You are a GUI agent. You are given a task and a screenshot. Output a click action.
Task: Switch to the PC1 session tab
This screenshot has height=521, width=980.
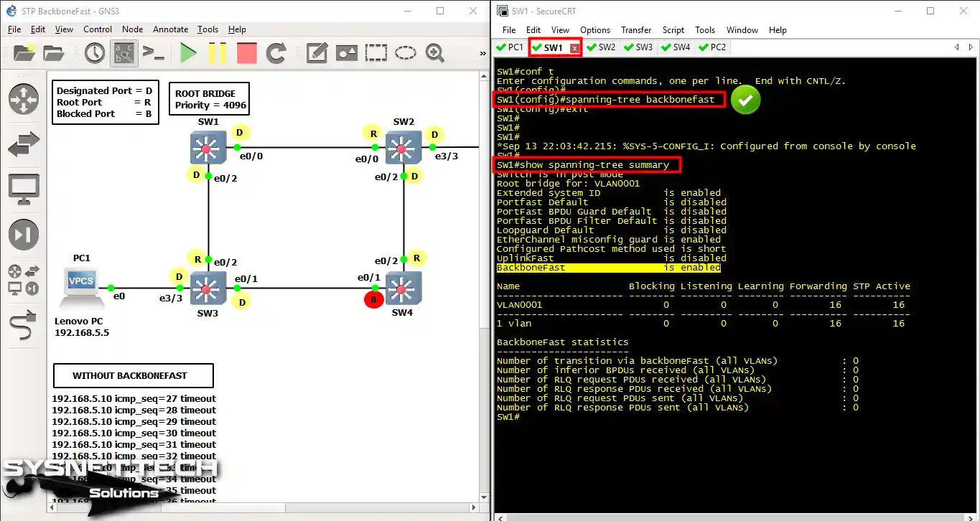[510, 47]
